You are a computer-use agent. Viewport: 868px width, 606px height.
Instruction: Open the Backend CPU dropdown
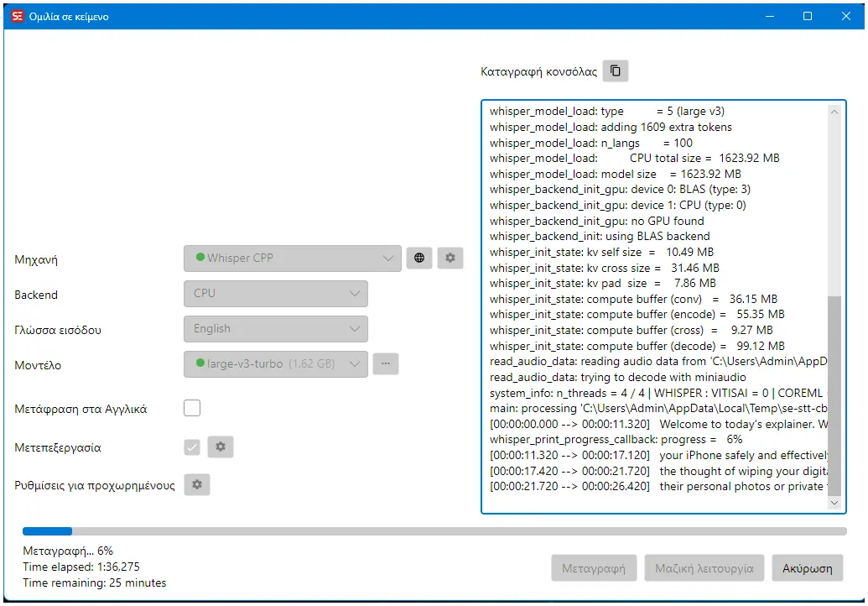coord(276,294)
